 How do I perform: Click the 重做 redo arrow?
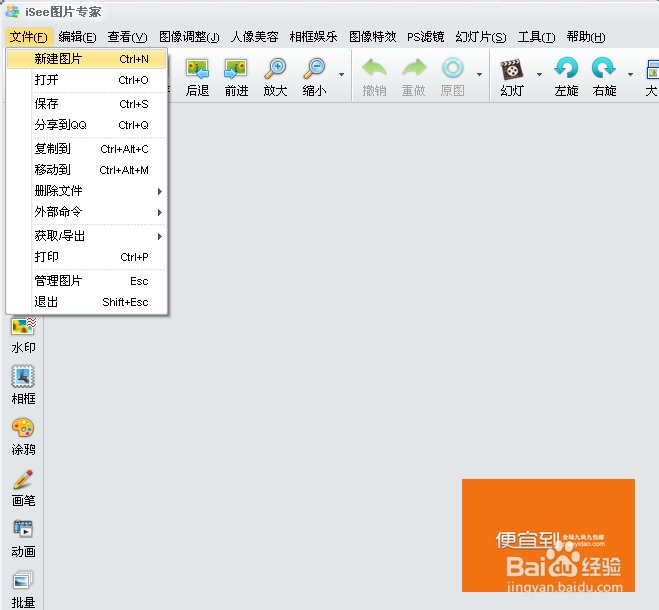pos(414,68)
